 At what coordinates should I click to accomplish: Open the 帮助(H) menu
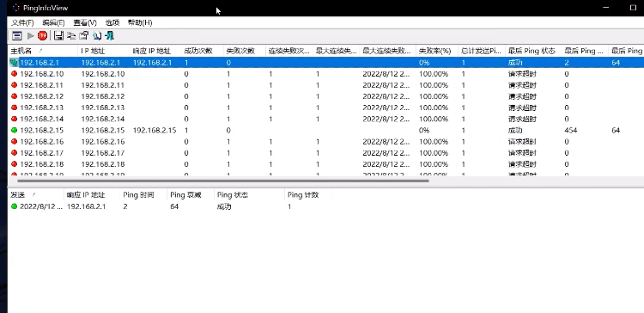[x=140, y=22]
